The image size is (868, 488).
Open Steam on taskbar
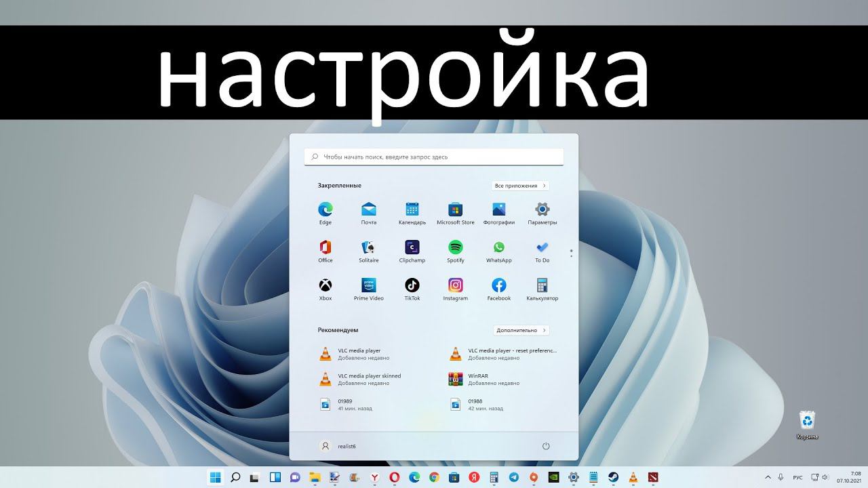tap(613, 477)
